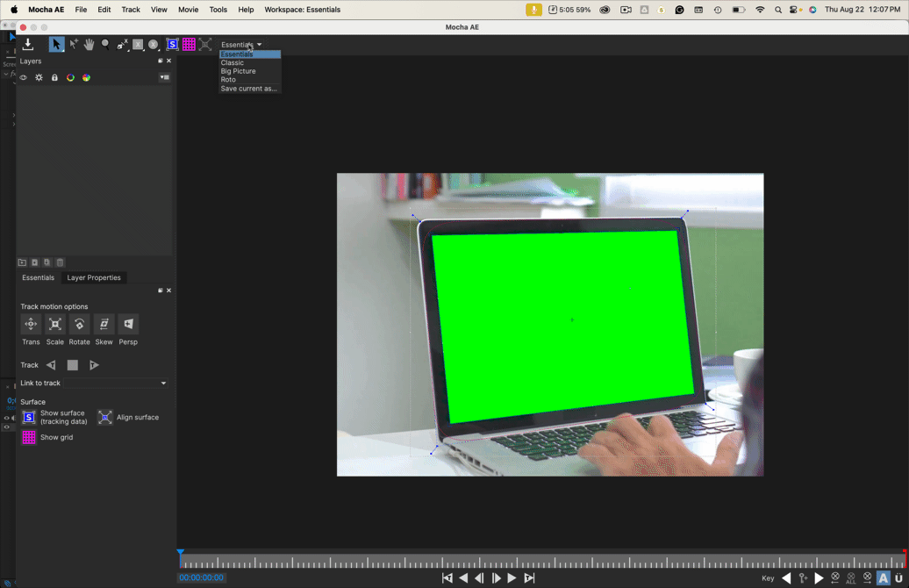Select the arrow Pick tool
The image size is (909, 588).
56,45
